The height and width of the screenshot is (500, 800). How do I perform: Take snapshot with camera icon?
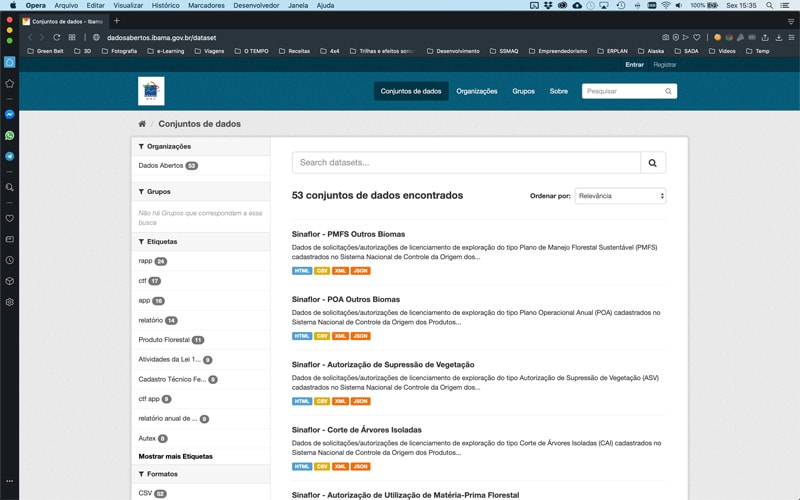(665, 37)
